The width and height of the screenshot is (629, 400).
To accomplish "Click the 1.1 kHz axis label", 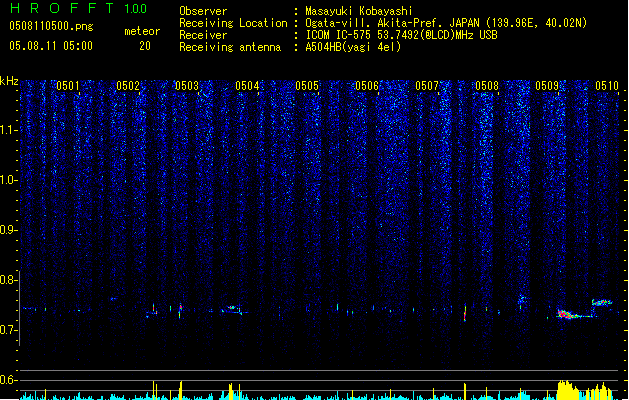I will [x=9, y=130].
